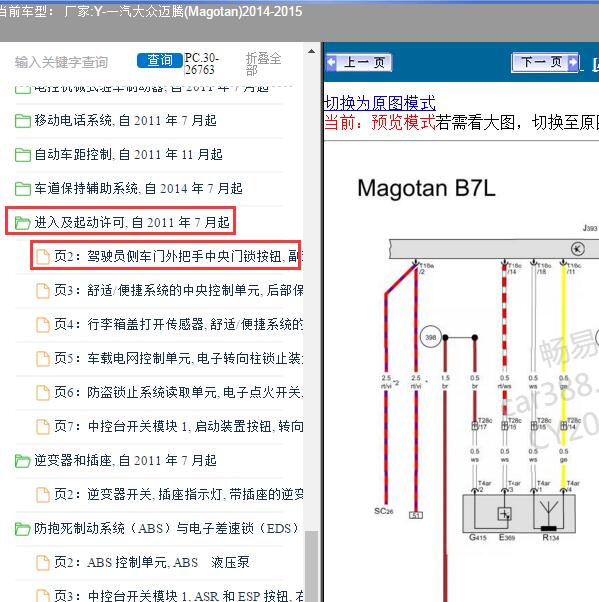This screenshot has width=599, height=602.
Task: Open 页4: 行李箱盖打开传感器
Action: pos(179,324)
